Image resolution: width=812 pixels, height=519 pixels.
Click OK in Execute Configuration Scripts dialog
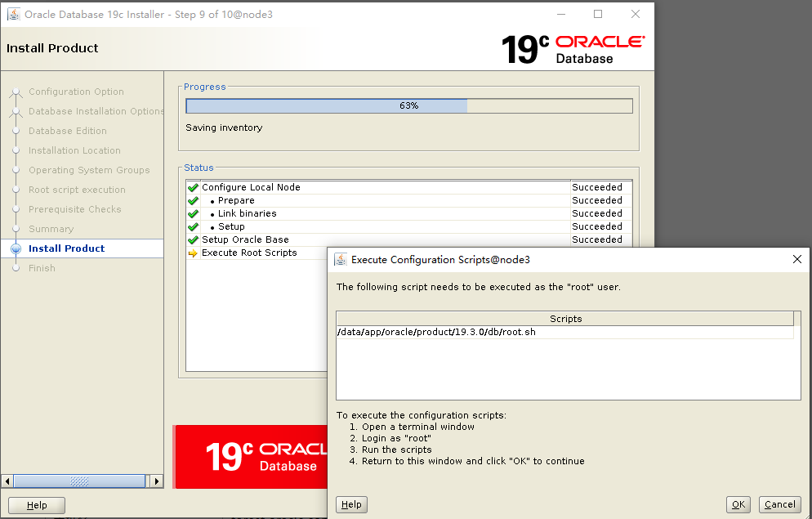point(738,504)
